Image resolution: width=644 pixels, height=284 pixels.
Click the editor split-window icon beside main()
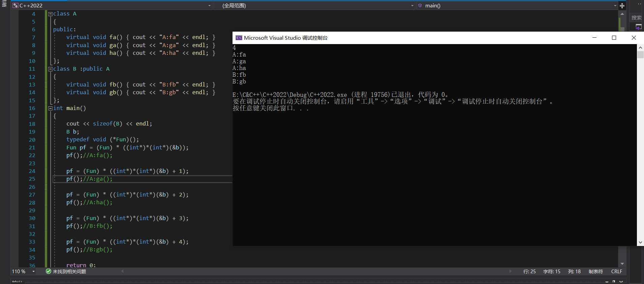click(x=622, y=6)
